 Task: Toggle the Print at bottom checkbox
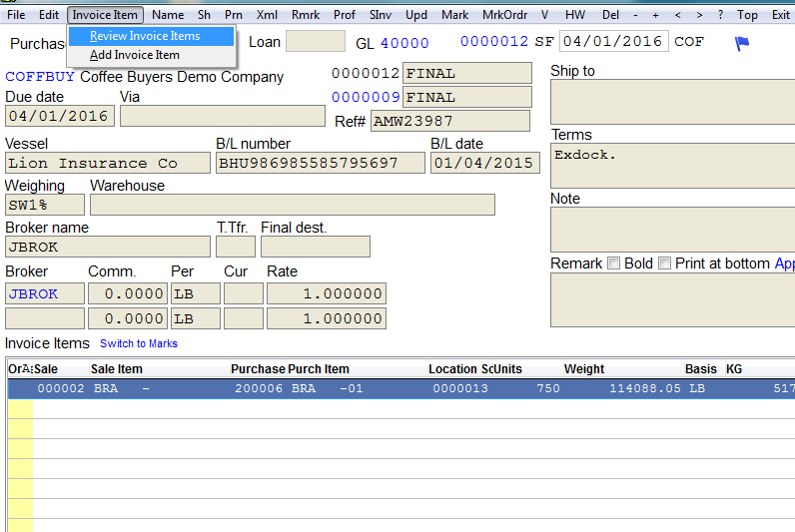click(x=664, y=263)
